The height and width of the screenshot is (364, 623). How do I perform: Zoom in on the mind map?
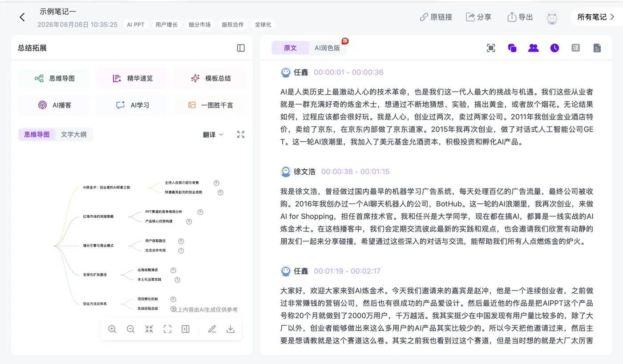point(112,329)
